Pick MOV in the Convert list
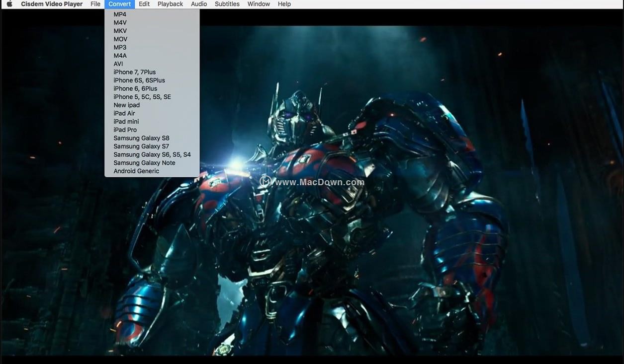 pos(120,39)
